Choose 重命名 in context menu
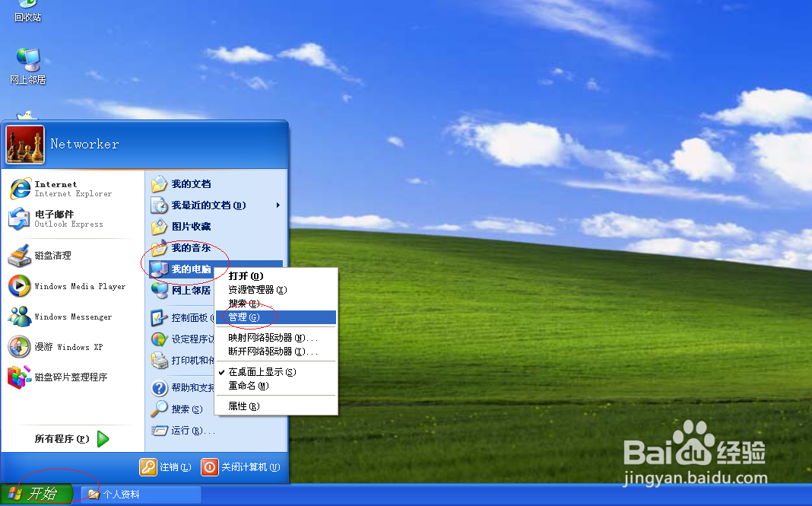 (276, 386)
